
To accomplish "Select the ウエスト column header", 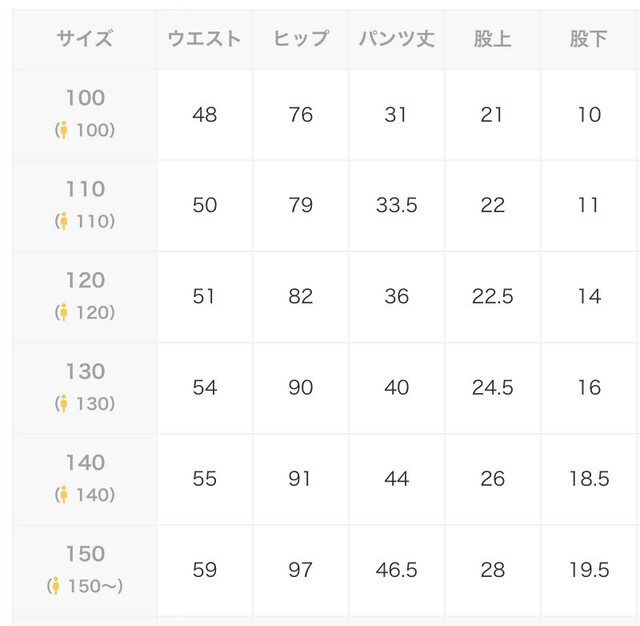I will click(204, 40).
